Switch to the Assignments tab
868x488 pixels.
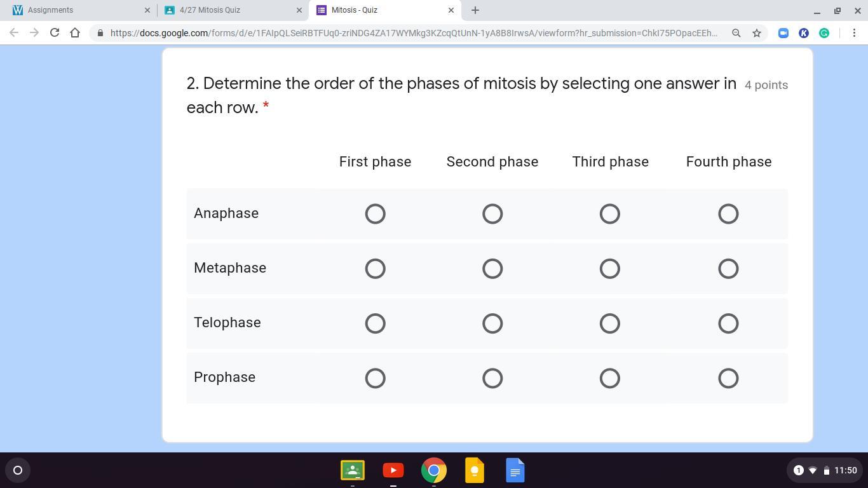click(76, 10)
